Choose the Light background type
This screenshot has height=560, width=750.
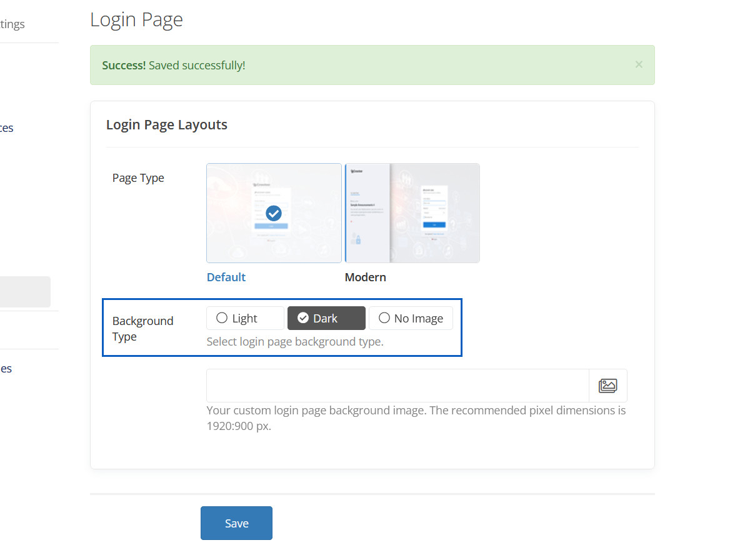coord(245,318)
